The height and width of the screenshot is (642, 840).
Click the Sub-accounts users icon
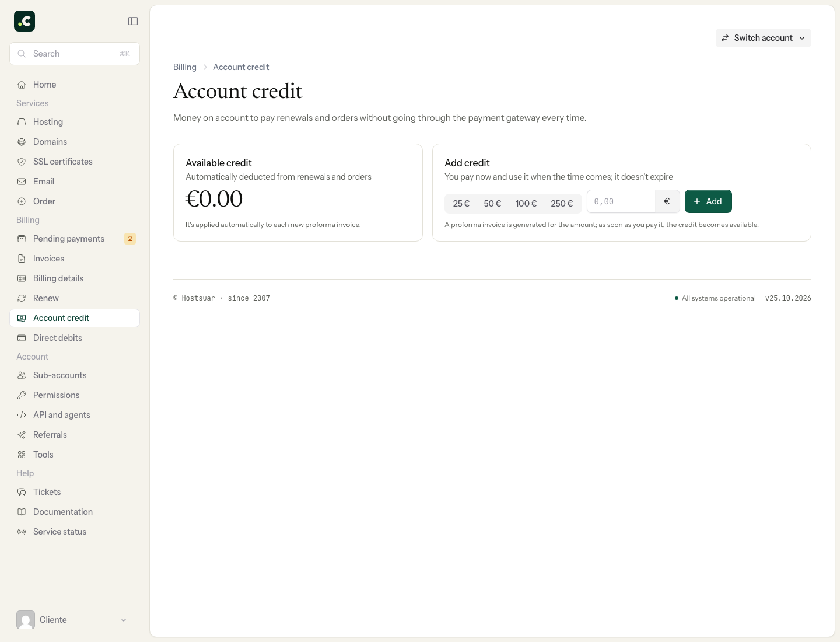(x=22, y=375)
